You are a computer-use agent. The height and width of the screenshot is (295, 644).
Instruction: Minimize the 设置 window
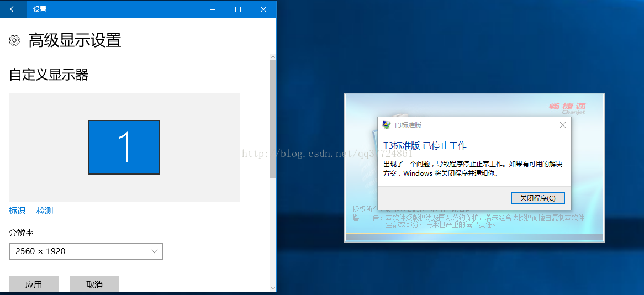[212, 9]
